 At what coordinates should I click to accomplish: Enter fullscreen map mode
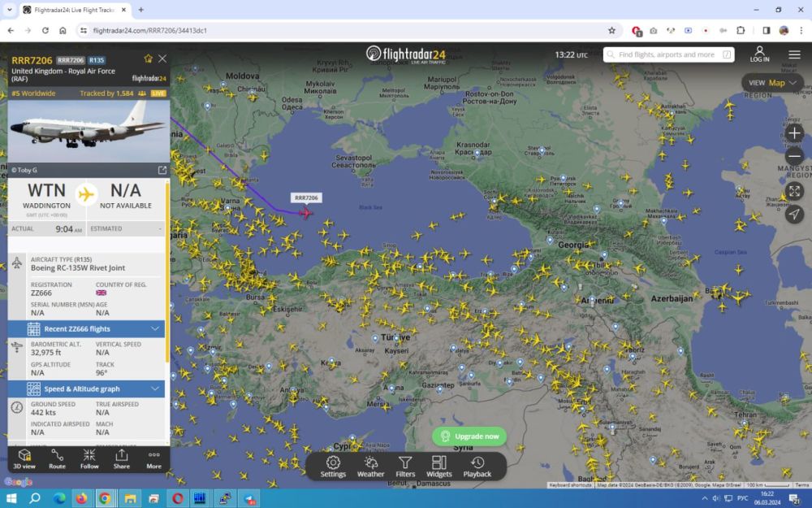[794, 190]
